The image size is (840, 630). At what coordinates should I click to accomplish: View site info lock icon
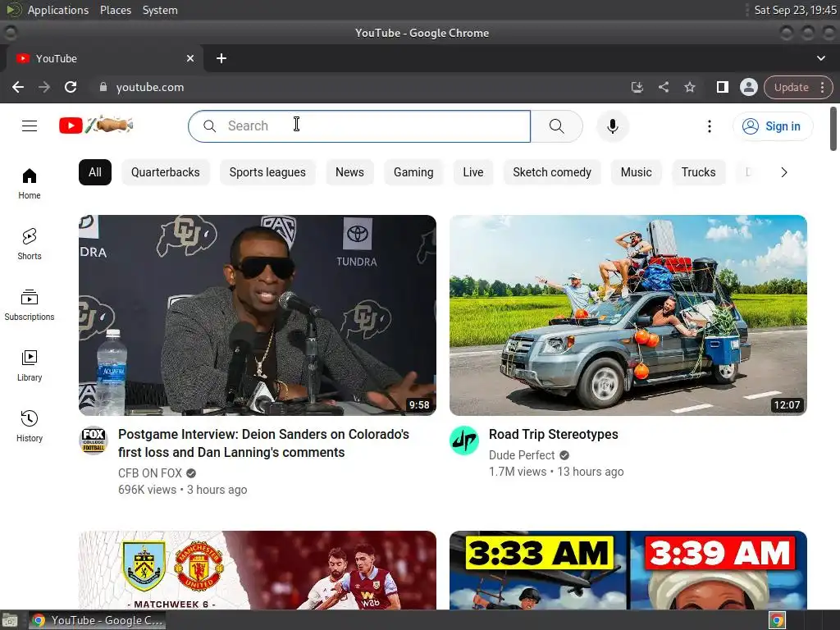pyautogui.click(x=103, y=87)
